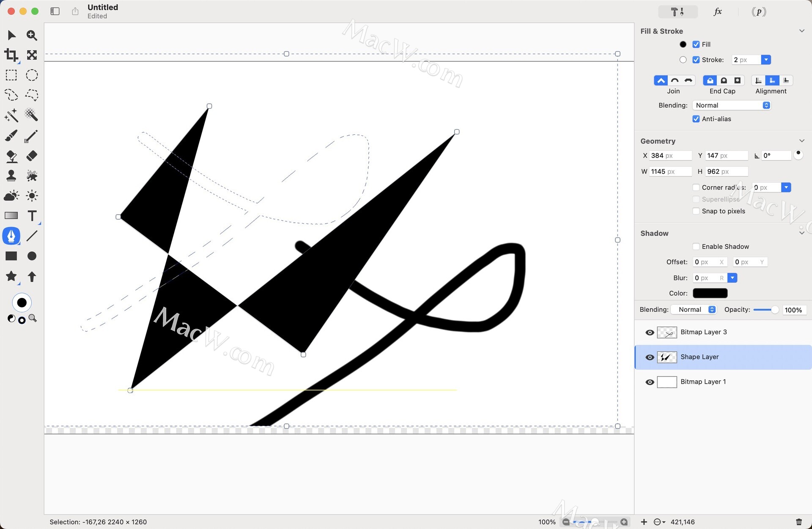
Task: Open the Stroke width dropdown arrow
Action: [x=765, y=60]
